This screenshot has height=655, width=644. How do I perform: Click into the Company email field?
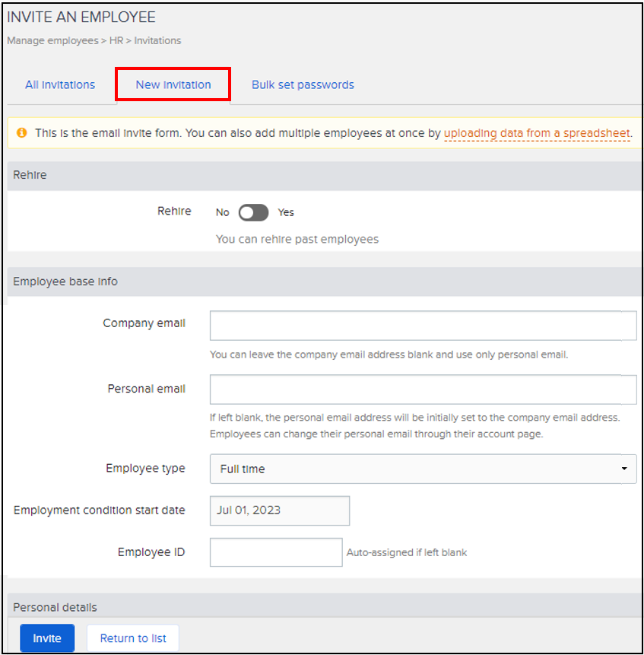click(x=423, y=326)
